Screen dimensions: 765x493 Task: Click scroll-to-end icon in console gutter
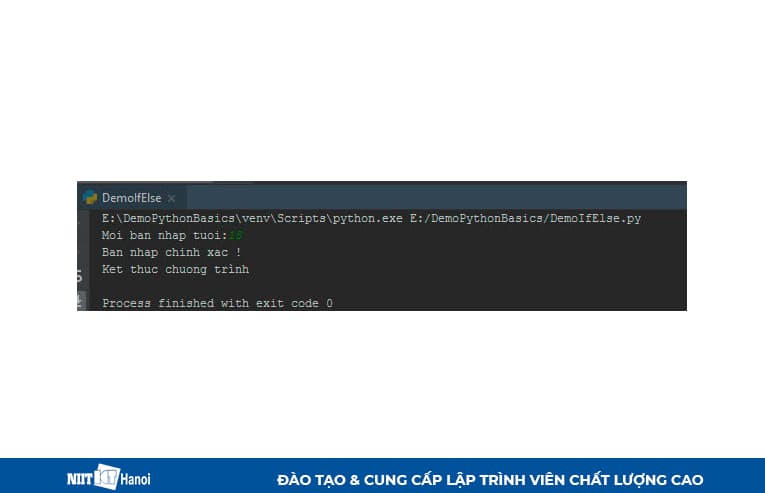click(81, 299)
